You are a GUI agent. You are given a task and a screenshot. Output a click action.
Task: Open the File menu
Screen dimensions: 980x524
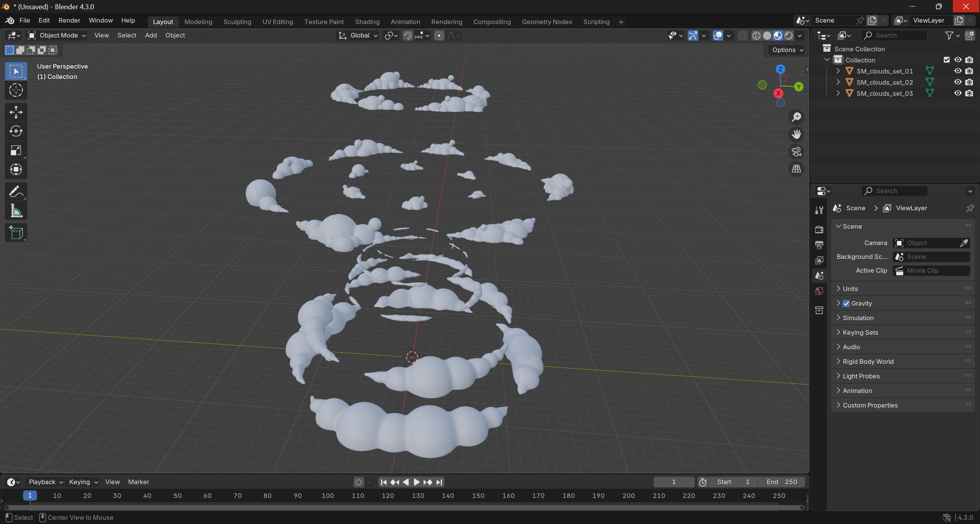[x=24, y=21]
